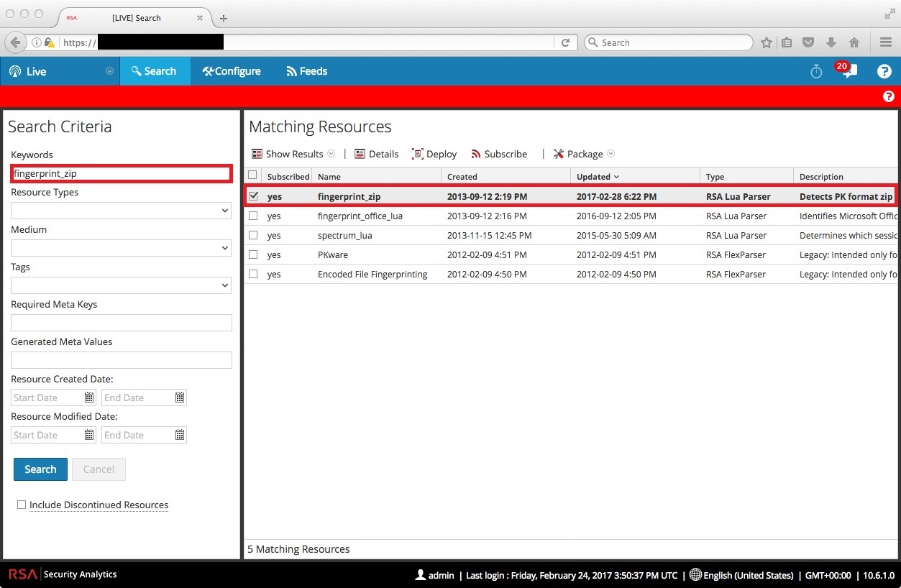
Task: Click the Cancel button
Action: (x=99, y=469)
